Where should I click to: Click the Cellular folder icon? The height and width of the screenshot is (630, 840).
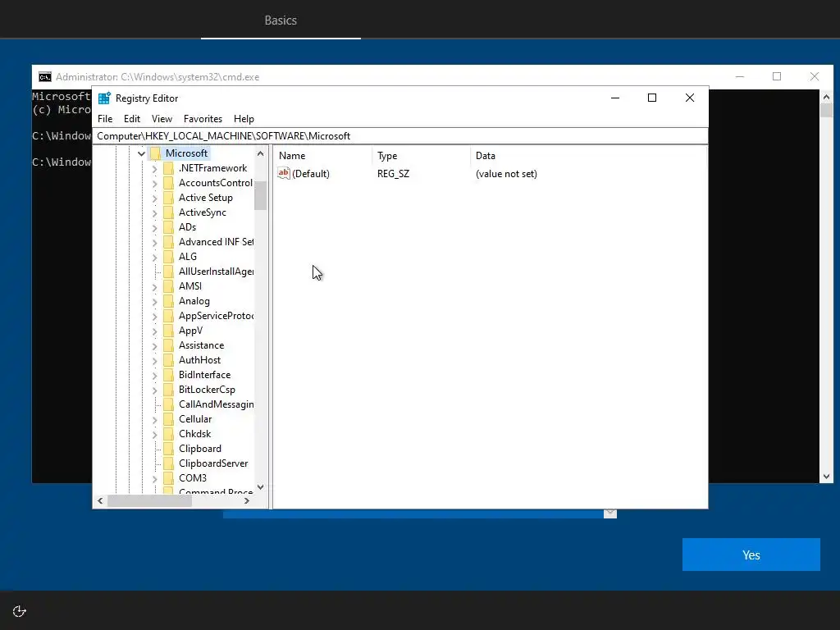[x=168, y=419]
